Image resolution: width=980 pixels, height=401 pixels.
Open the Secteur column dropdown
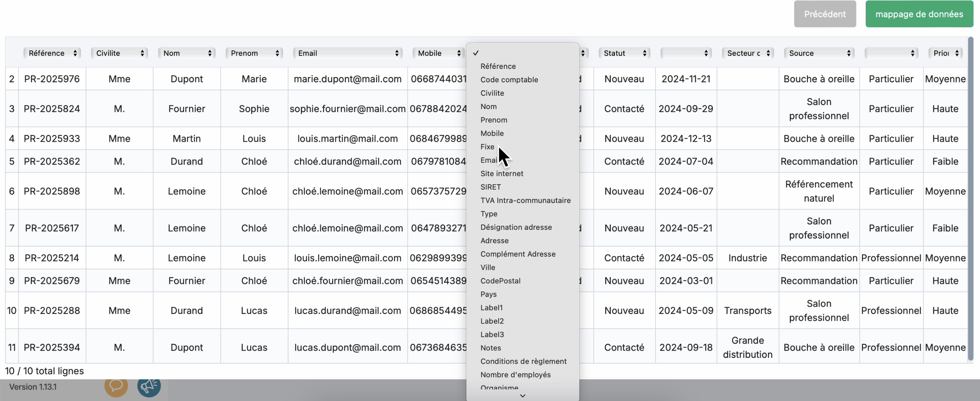748,53
